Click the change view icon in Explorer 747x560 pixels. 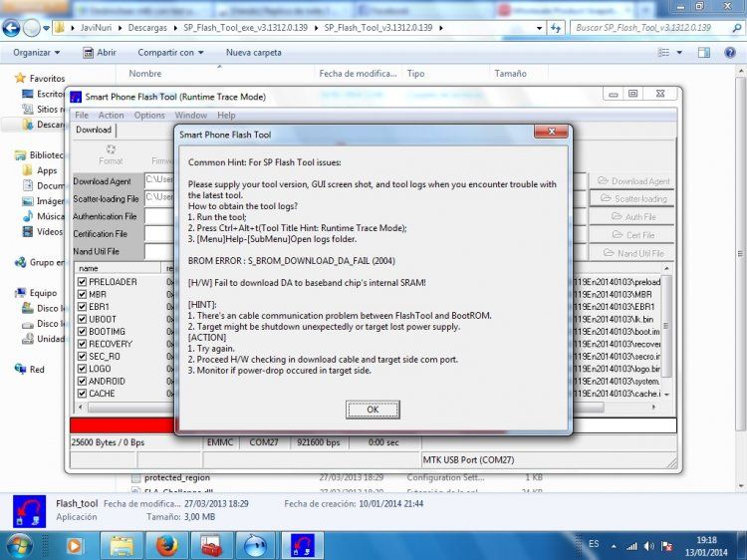(663, 53)
